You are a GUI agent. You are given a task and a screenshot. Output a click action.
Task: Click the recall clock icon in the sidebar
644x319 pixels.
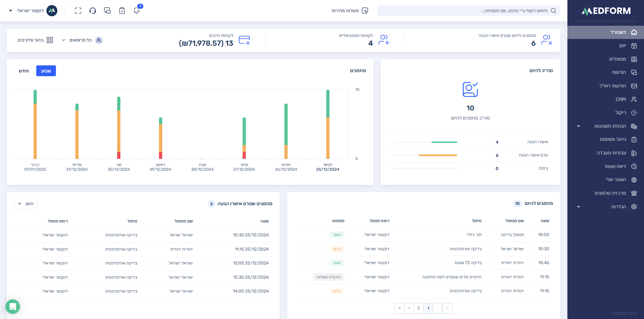coord(634,112)
